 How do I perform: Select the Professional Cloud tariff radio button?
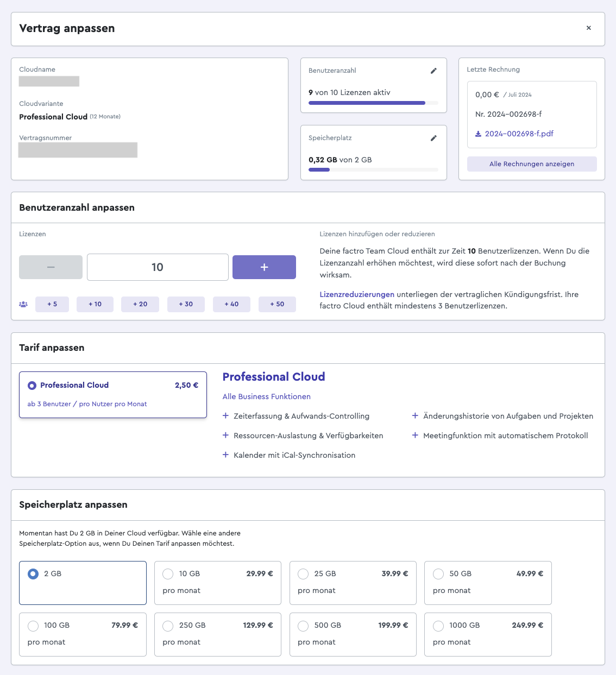32,386
